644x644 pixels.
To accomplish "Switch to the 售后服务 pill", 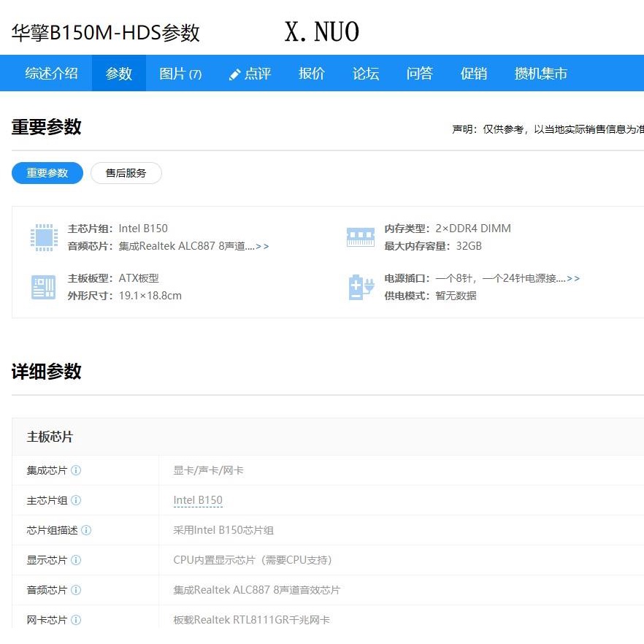I will pyautogui.click(x=126, y=173).
